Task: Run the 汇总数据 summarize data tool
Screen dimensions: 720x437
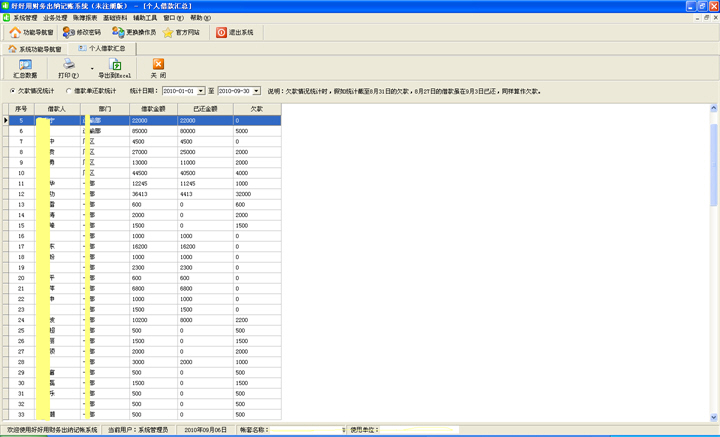Action: coord(25,68)
